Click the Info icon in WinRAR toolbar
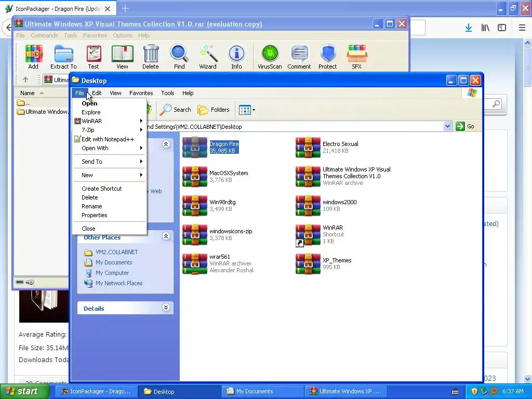The width and height of the screenshot is (532, 399). click(236, 57)
